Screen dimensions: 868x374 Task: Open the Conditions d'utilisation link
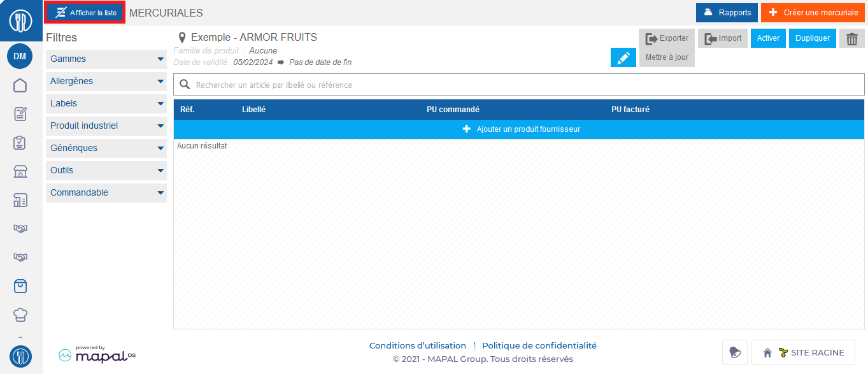pyautogui.click(x=417, y=345)
